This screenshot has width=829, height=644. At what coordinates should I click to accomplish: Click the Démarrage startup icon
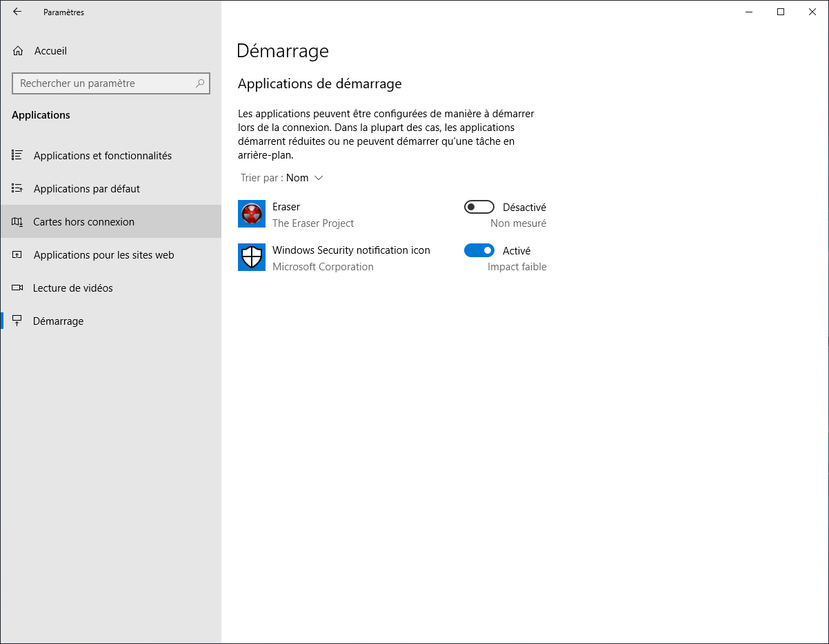[17, 321]
